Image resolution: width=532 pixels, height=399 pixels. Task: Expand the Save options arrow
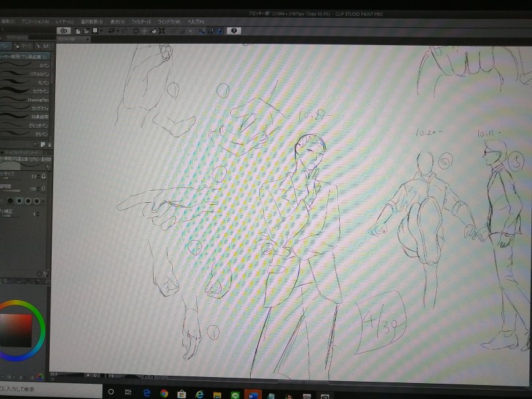102,31
